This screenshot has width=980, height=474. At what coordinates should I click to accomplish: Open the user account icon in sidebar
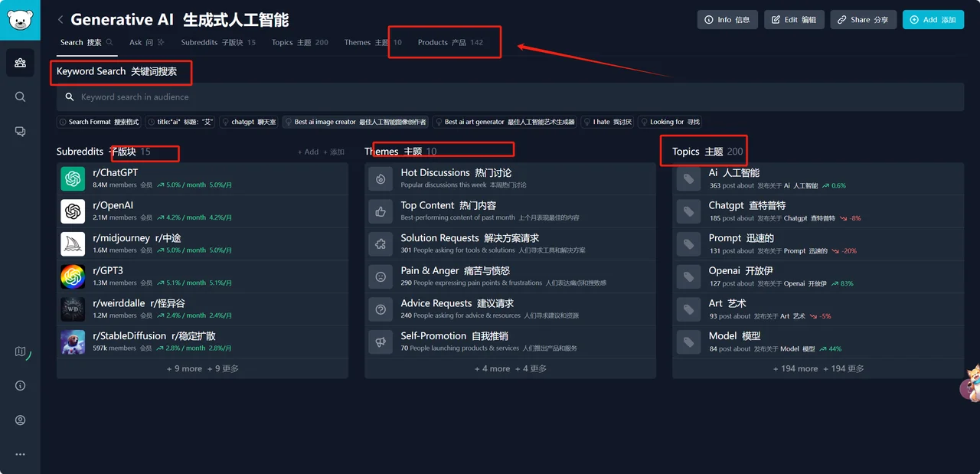click(x=20, y=420)
